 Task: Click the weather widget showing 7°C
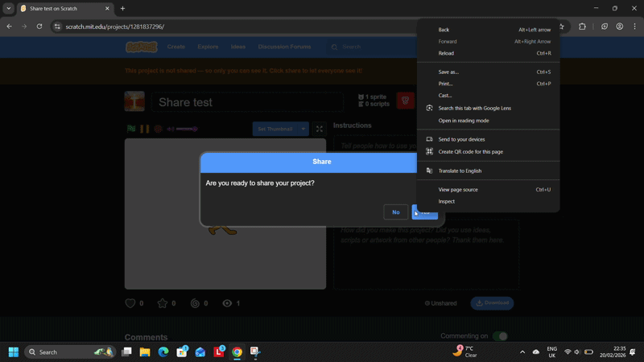point(465,352)
